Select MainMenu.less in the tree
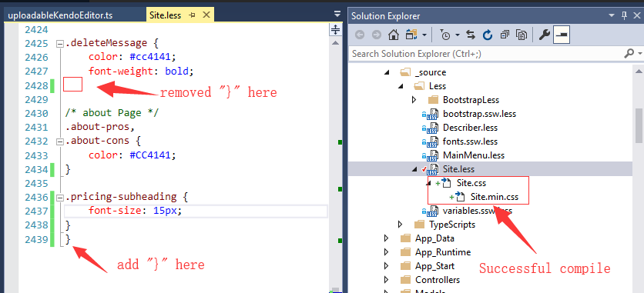This screenshot has height=293, width=644. click(x=474, y=155)
